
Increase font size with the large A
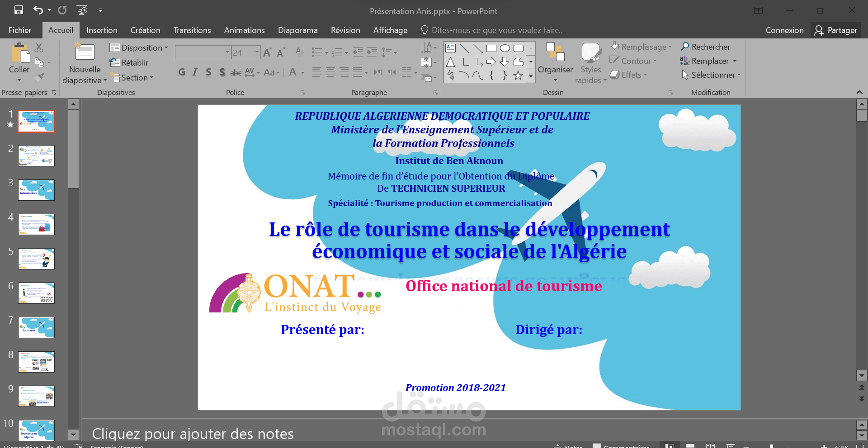(267, 52)
